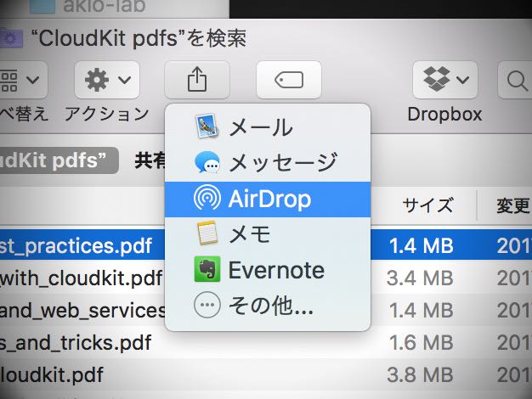
Task: Choose その他... from the share menu
Action: 268,305
